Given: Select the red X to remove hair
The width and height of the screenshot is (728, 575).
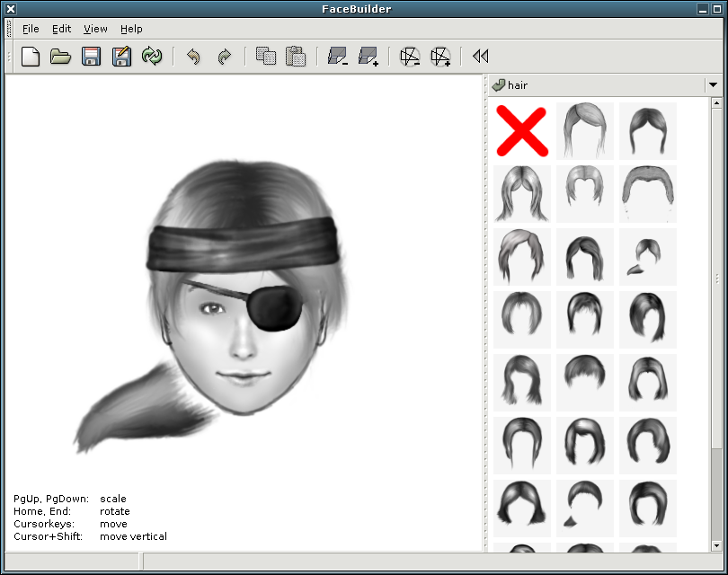Looking at the screenshot, I should 522,131.
